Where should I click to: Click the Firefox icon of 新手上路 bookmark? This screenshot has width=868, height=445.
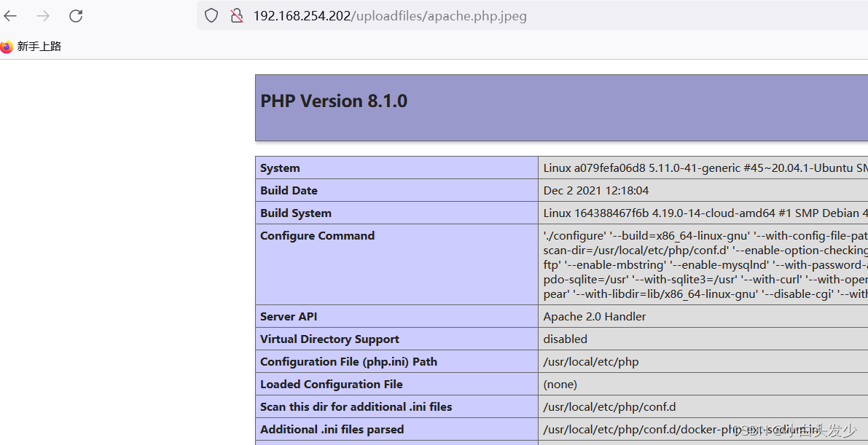tap(7, 47)
